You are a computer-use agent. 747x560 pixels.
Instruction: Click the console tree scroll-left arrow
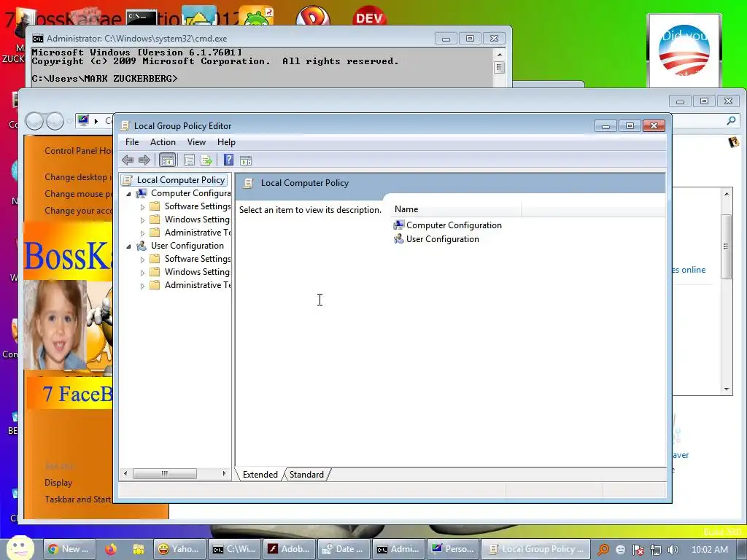coord(125,473)
